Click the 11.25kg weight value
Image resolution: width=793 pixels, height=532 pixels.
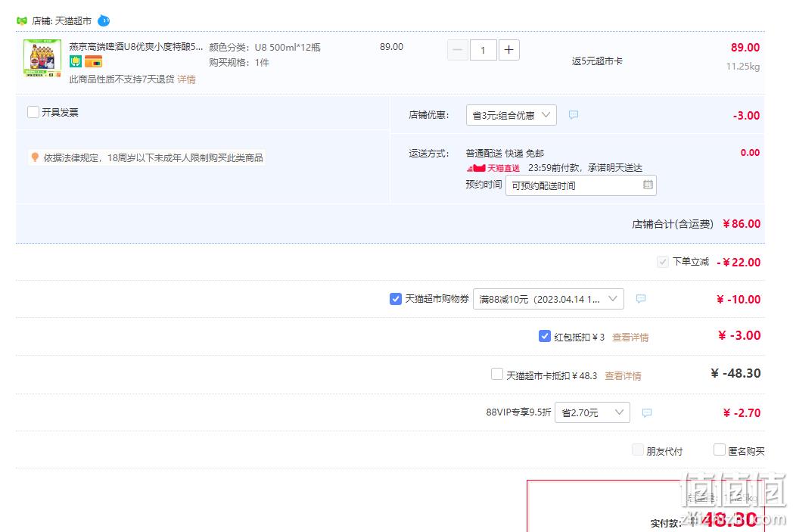742,67
